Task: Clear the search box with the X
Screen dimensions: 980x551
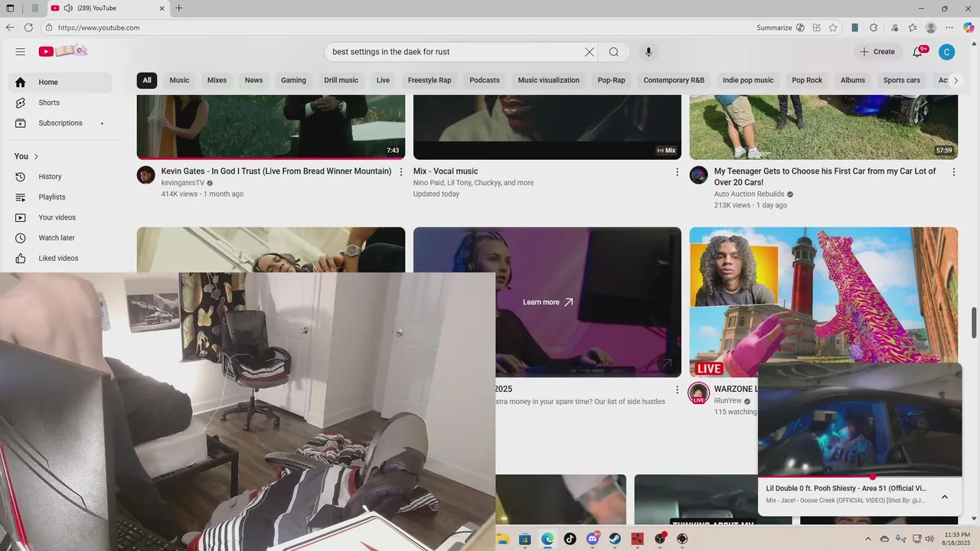Action: pyautogui.click(x=590, y=52)
